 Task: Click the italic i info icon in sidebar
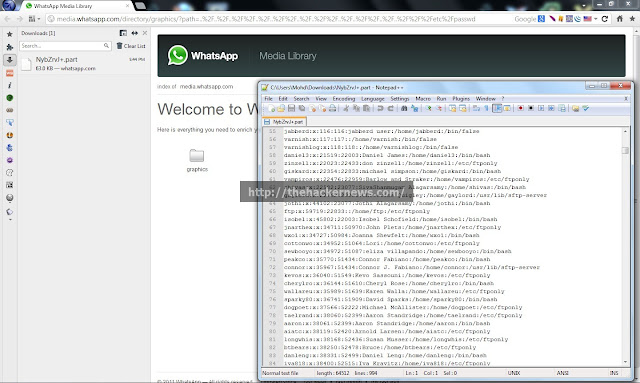10,85
